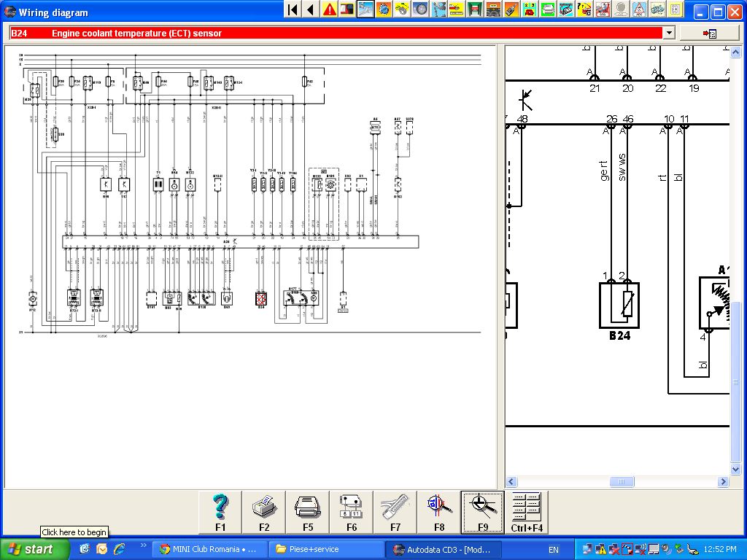Viewport: 747px width, 560px height.
Task: Click the F8 component search magnifier
Action: [x=439, y=512]
